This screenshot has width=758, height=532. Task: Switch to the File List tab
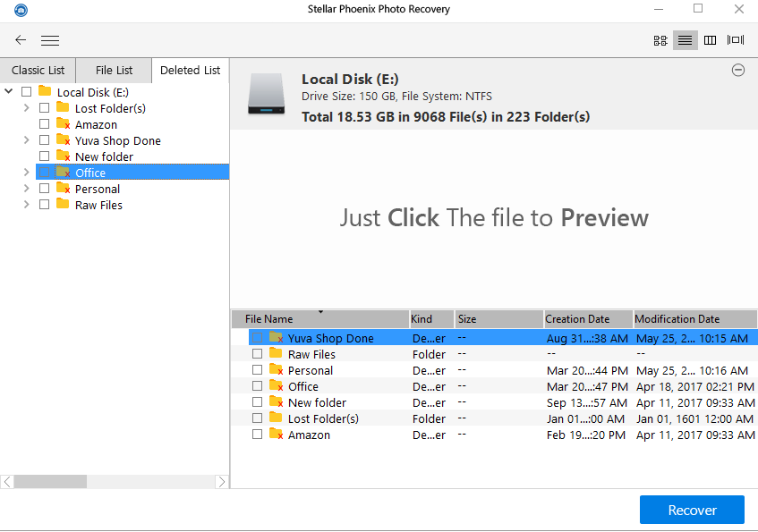(114, 71)
